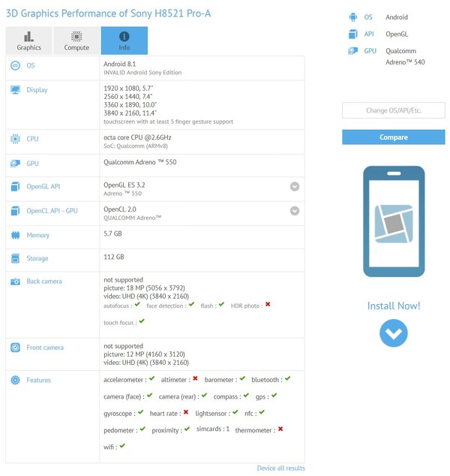Click the altimeter red cross mark

click(195, 378)
